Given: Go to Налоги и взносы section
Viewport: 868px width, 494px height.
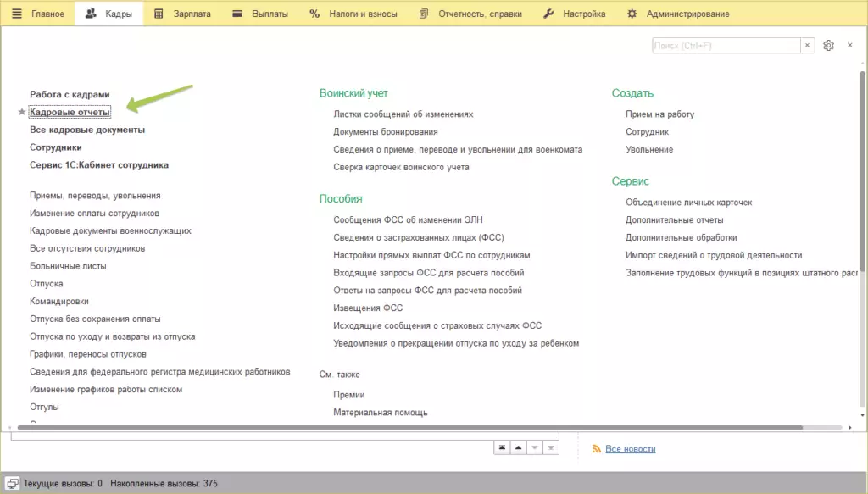Looking at the screenshot, I should click(x=353, y=14).
